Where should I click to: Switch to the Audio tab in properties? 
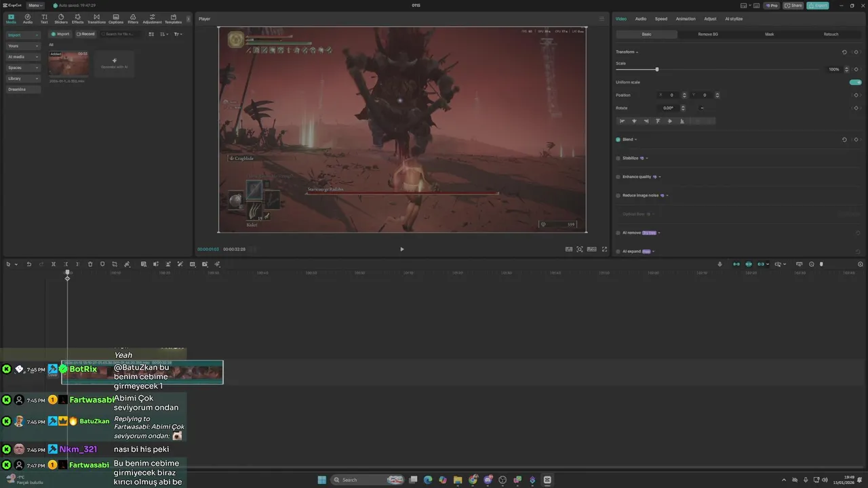(640, 19)
